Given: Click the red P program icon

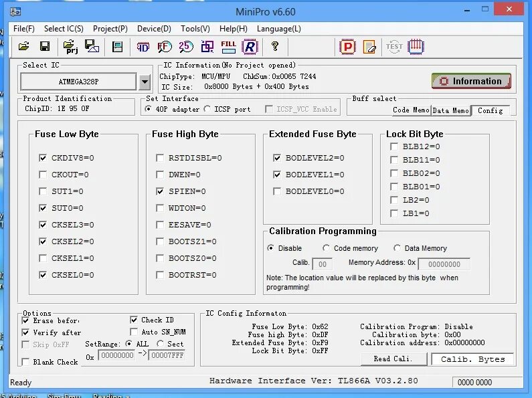Looking at the screenshot, I should tap(347, 47).
